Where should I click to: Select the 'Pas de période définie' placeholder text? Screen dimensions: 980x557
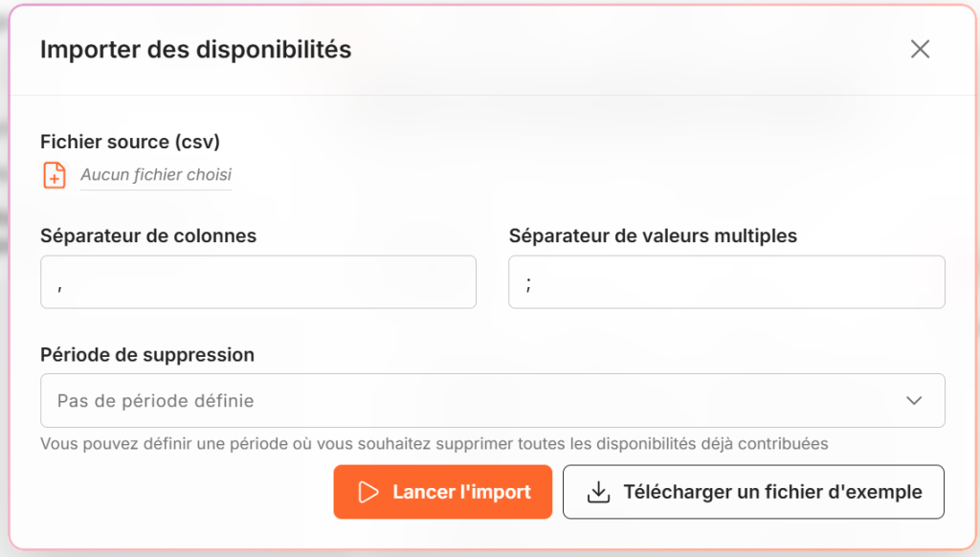pyautogui.click(x=156, y=401)
